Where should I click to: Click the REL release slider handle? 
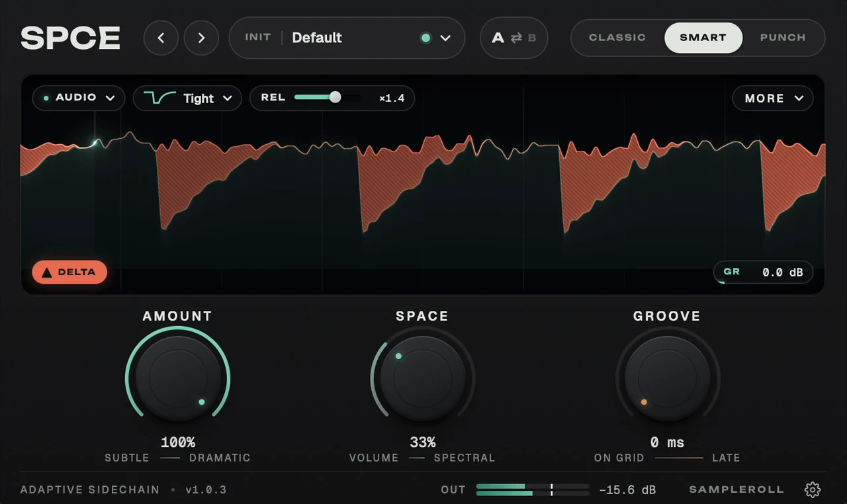pos(335,97)
